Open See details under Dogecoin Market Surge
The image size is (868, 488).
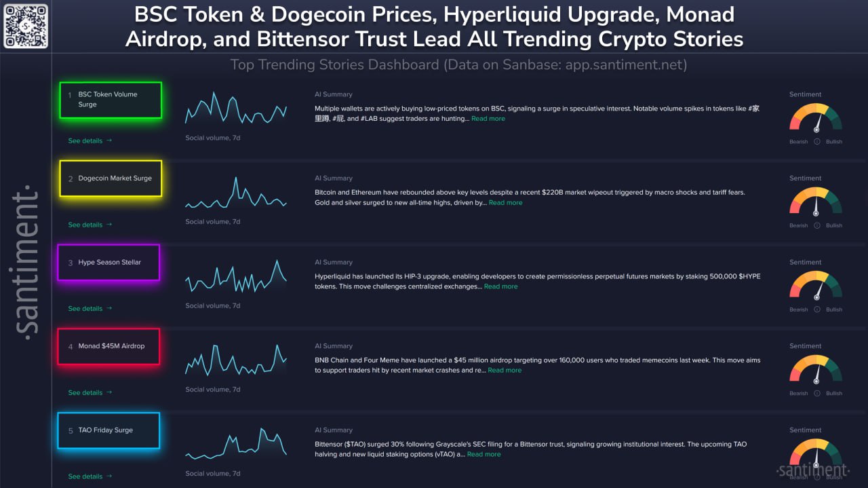coord(90,225)
